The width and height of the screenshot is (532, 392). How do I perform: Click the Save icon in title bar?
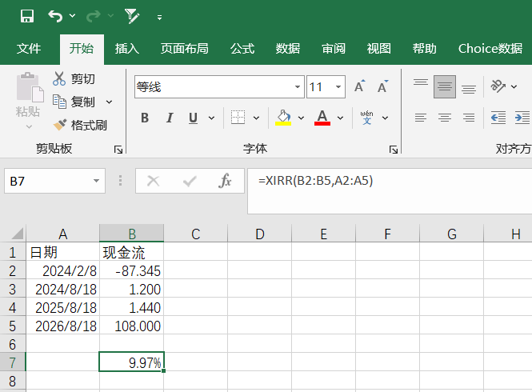[26, 16]
